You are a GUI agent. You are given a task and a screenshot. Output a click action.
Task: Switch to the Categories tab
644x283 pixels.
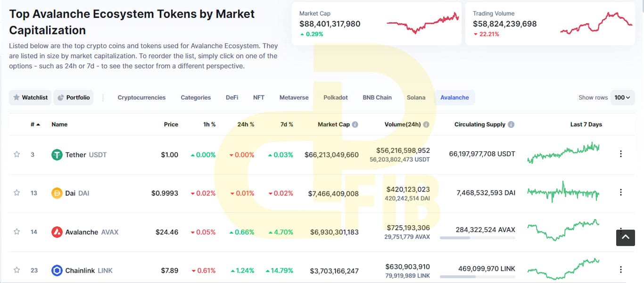point(196,98)
